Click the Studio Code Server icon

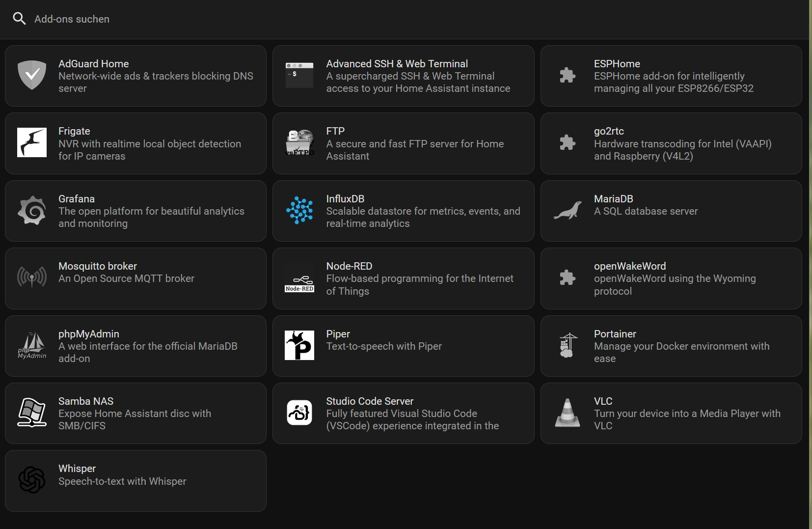(x=299, y=413)
